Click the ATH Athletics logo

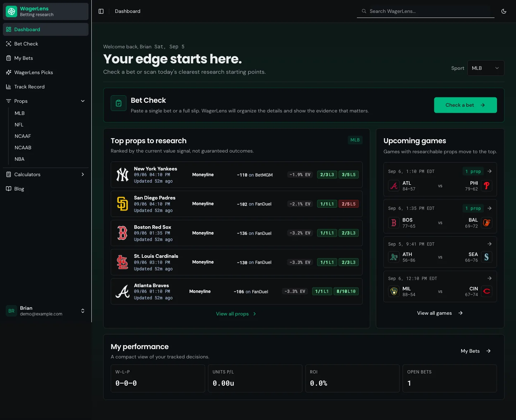point(394,257)
